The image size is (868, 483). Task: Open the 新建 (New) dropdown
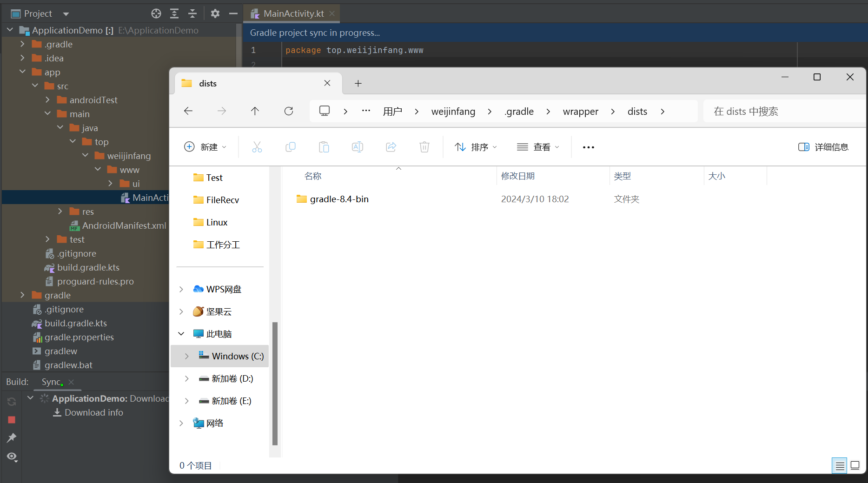click(x=205, y=147)
